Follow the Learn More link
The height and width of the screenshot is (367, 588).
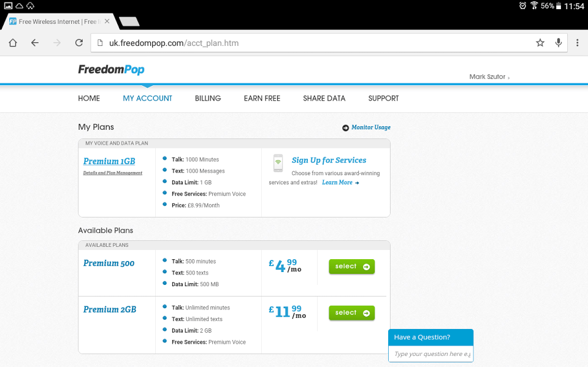click(x=340, y=183)
